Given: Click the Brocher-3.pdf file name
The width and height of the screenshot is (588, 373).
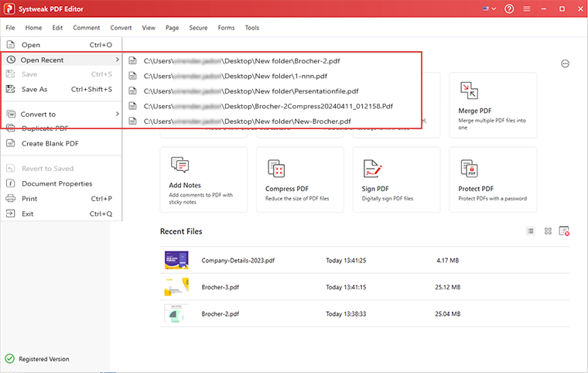Looking at the screenshot, I should point(220,287).
